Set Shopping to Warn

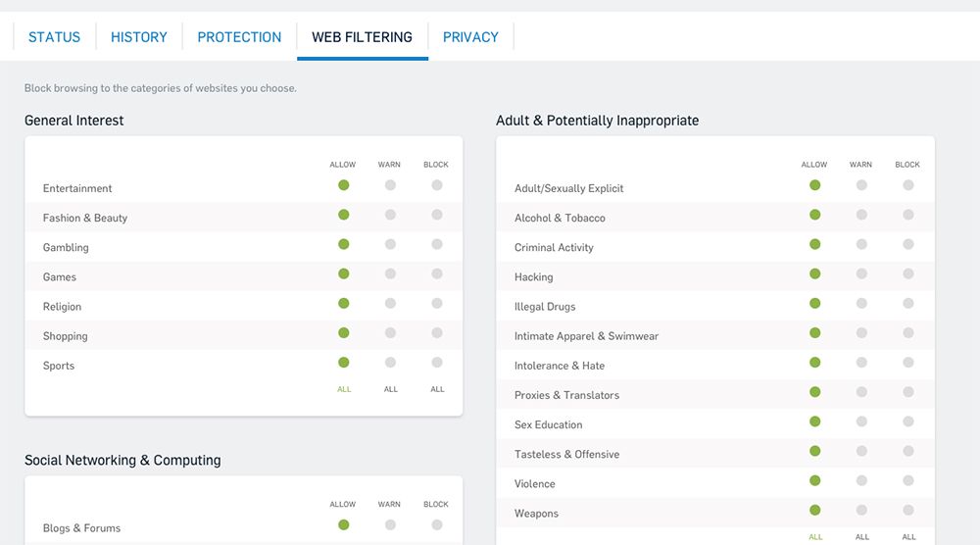(390, 332)
